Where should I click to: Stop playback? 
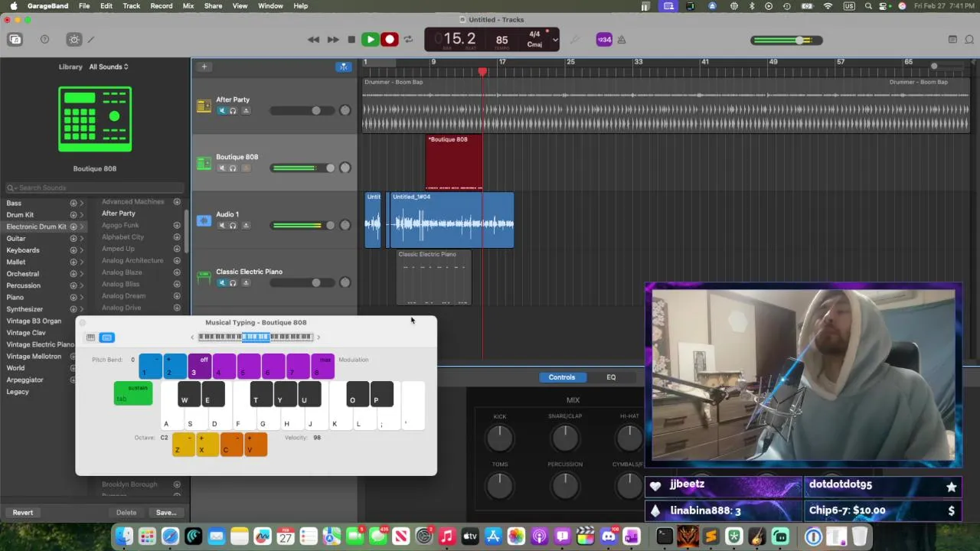point(351,40)
